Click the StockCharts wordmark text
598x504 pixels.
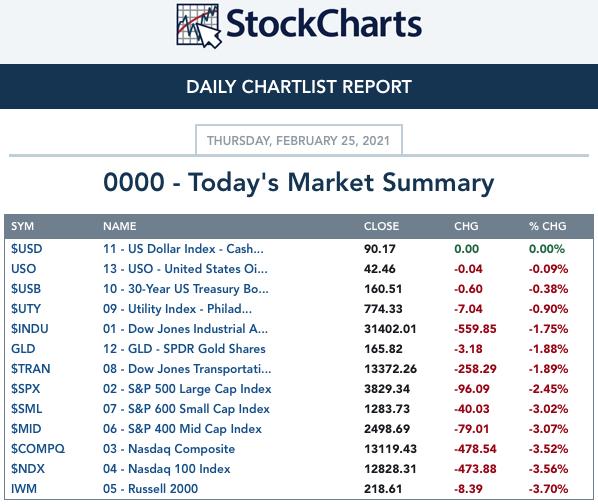[x=324, y=24]
